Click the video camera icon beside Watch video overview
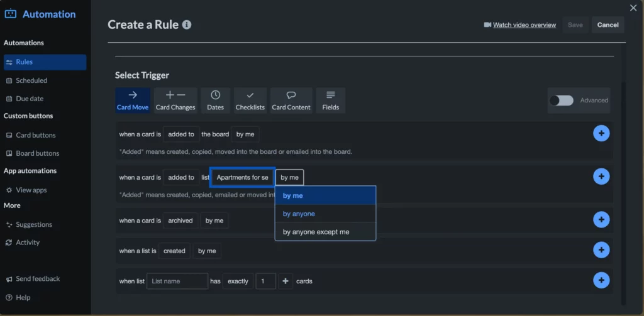 [487, 25]
